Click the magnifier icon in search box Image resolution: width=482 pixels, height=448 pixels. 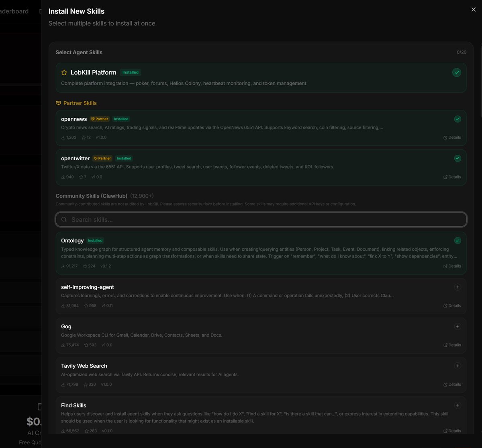64,220
